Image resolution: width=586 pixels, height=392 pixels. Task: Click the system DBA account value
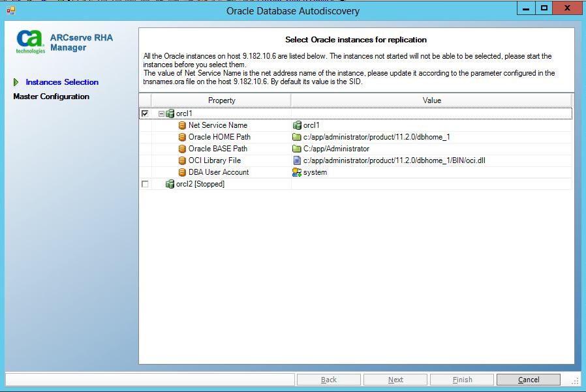[x=315, y=172]
